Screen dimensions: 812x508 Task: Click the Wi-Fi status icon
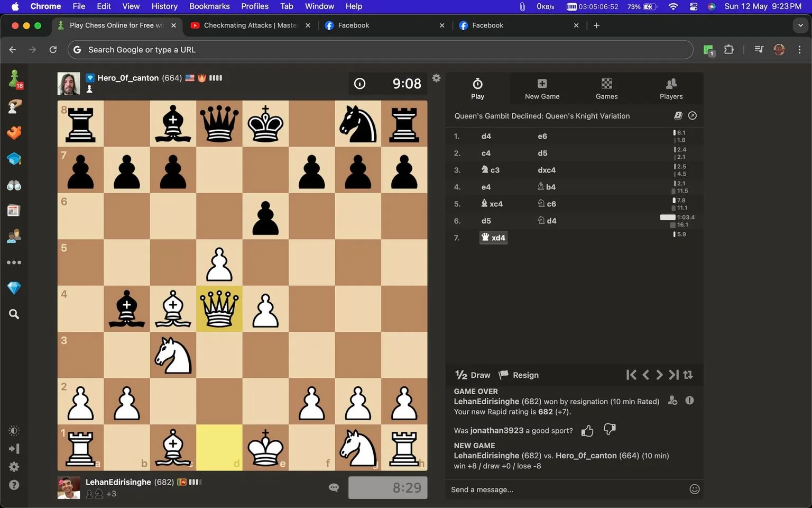[x=673, y=6]
